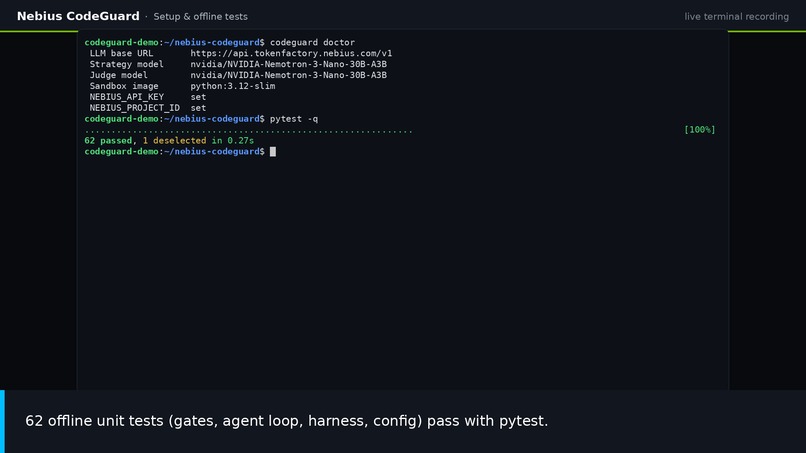Click the 'Setup & offline tests' subtitle

[x=200, y=16]
